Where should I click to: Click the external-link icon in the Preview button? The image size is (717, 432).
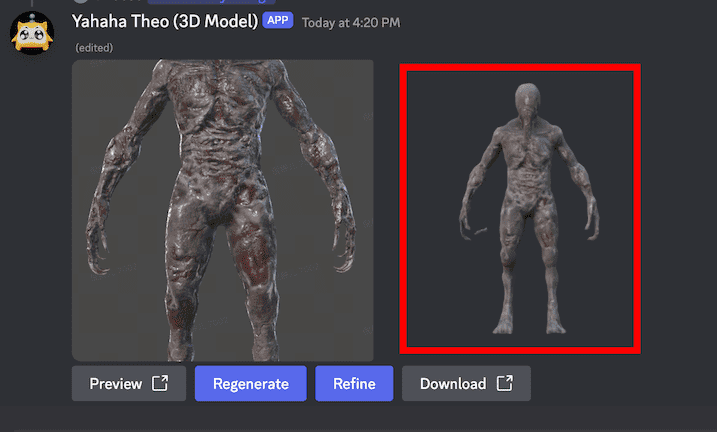coord(159,384)
